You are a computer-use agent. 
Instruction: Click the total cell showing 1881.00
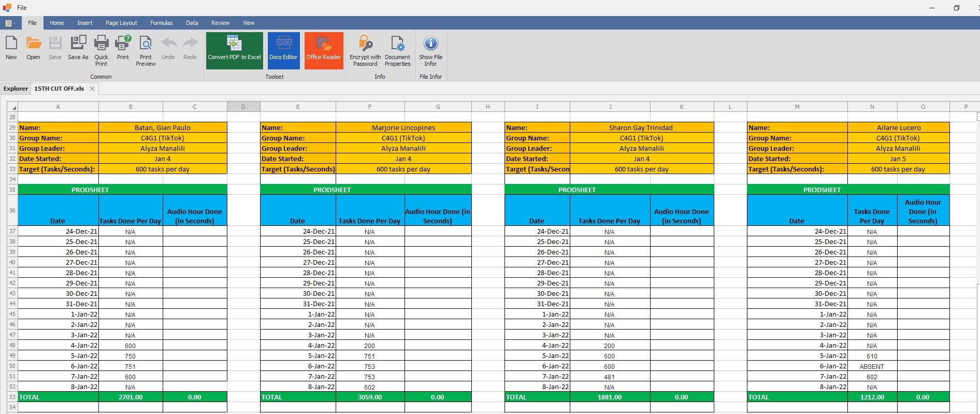tap(610, 397)
